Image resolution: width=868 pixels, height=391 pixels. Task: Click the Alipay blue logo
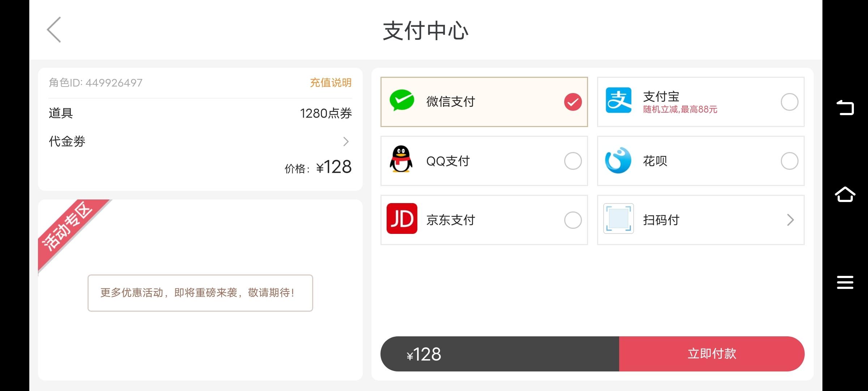(618, 100)
